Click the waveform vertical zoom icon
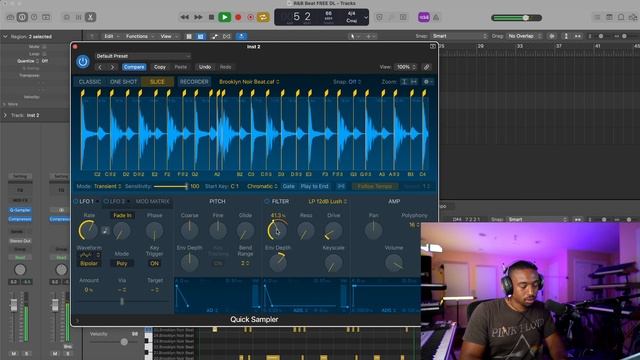This screenshot has width=640, height=360. [x=404, y=82]
